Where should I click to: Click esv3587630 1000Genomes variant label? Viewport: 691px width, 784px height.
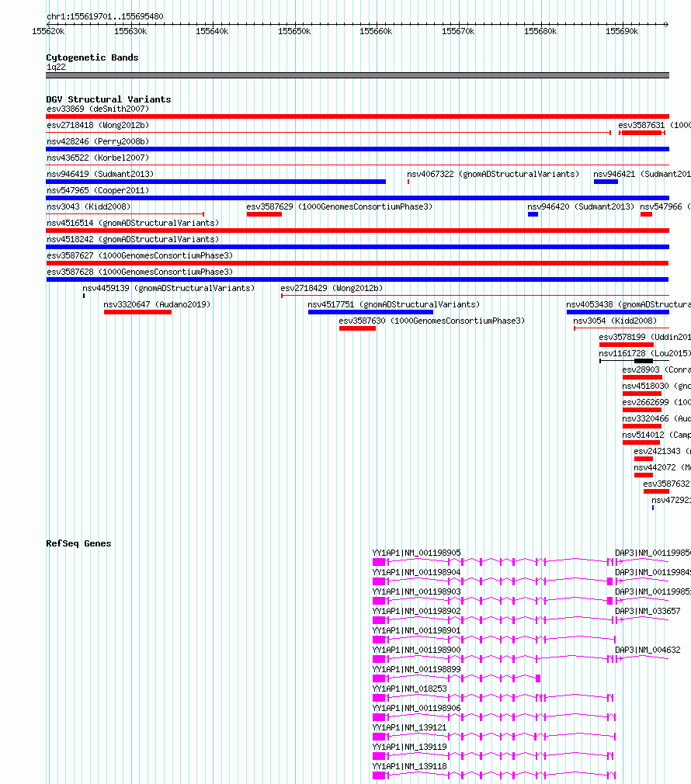[x=432, y=321]
